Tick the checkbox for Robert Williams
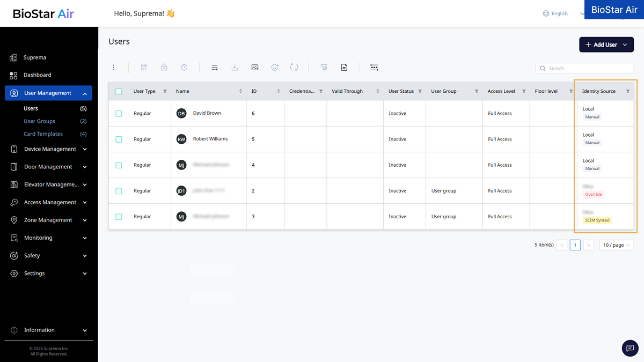This screenshot has height=362, width=644. (x=119, y=139)
